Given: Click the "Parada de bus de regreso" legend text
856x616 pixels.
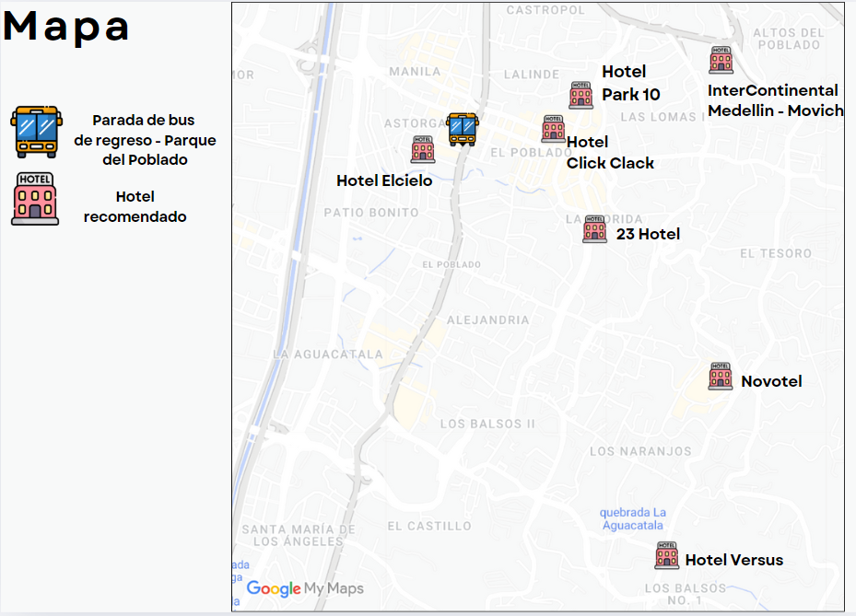Looking at the screenshot, I should [x=146, y=140].
